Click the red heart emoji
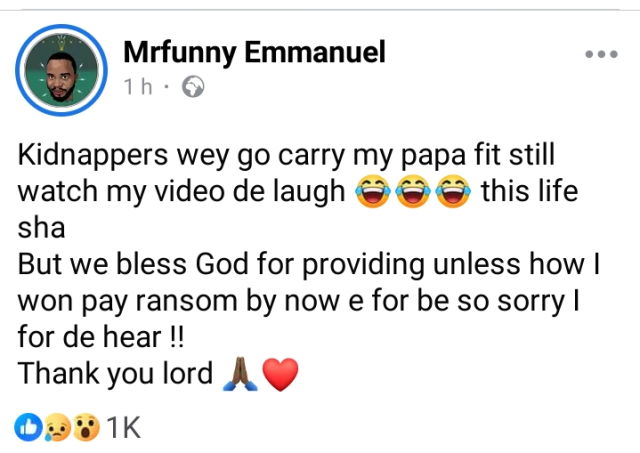This screenshot has width=640, height=453. coord(281,375)
